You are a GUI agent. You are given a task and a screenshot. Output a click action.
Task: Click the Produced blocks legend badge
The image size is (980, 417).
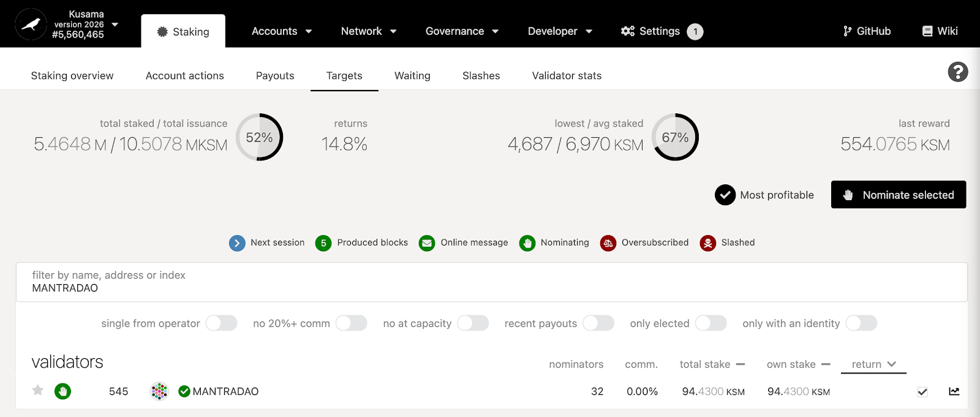click(323, 243)
